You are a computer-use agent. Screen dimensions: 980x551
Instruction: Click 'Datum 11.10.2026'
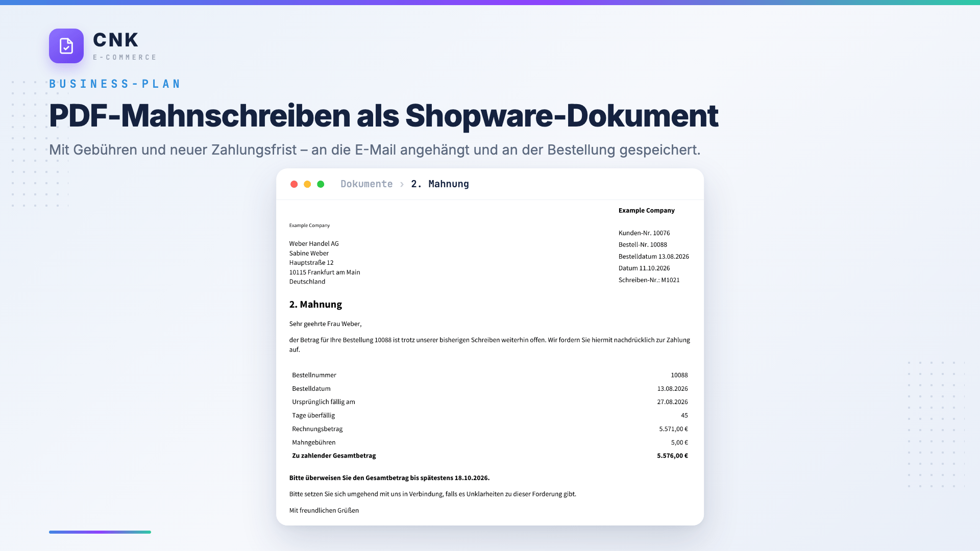tap(644, 268)
